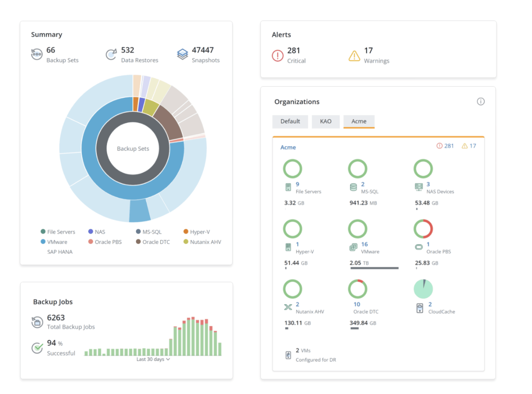Open the 2 Nutanix AHV count link
This screenshot has height=394, width=532.
[298, 304]
